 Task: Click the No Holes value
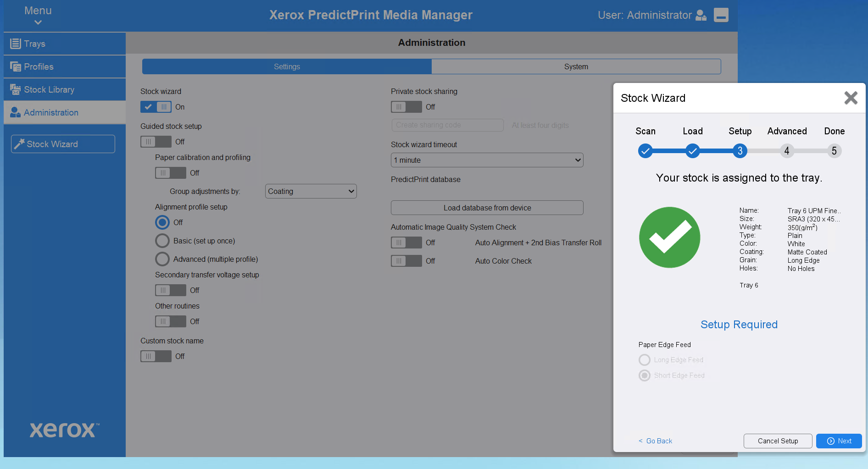801,269
